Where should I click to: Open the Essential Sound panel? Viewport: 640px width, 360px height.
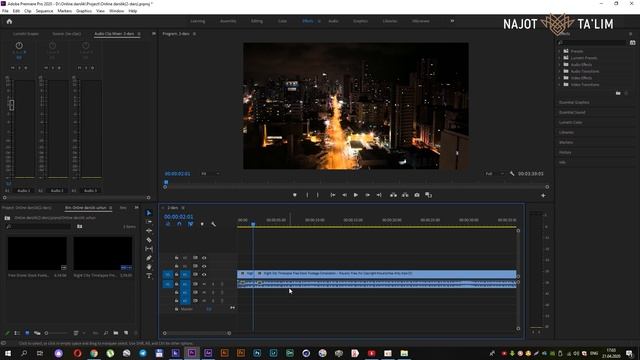[x=572, y=112]
